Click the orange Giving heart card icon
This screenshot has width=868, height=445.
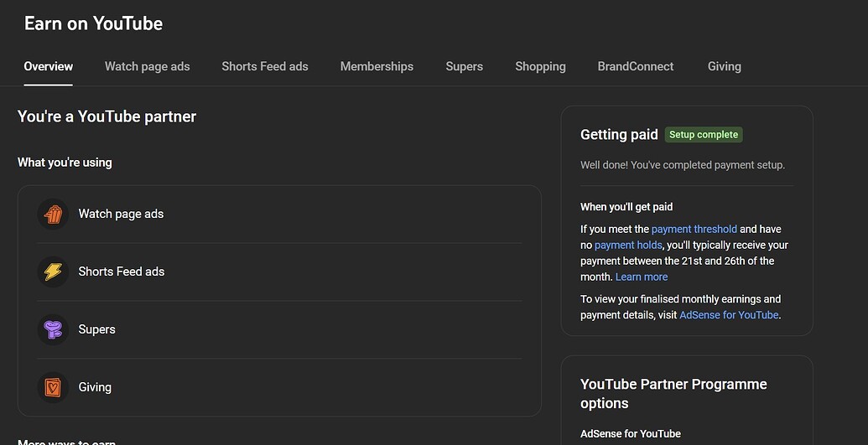pyautogui.click(x=53, y=387)
